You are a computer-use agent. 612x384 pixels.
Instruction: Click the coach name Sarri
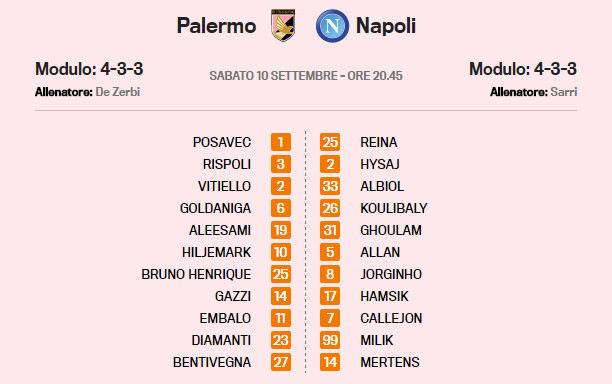(x=564, y=92)
